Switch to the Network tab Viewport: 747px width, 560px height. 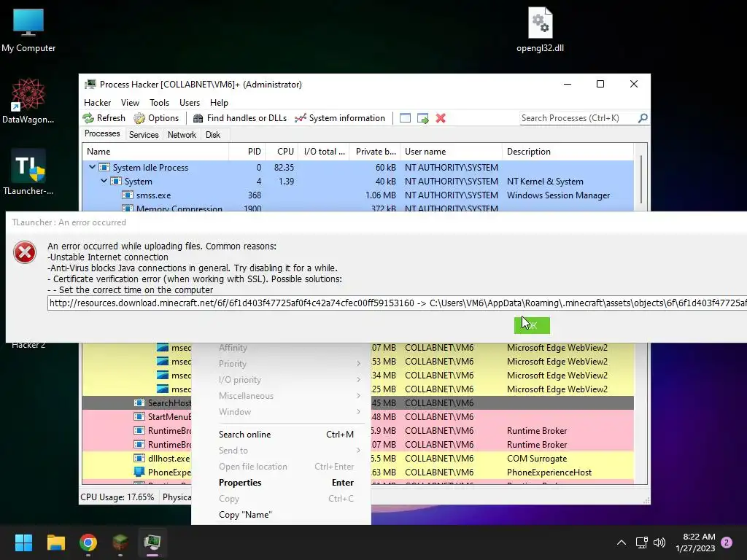pyautogui.click(x=182, y=135)
